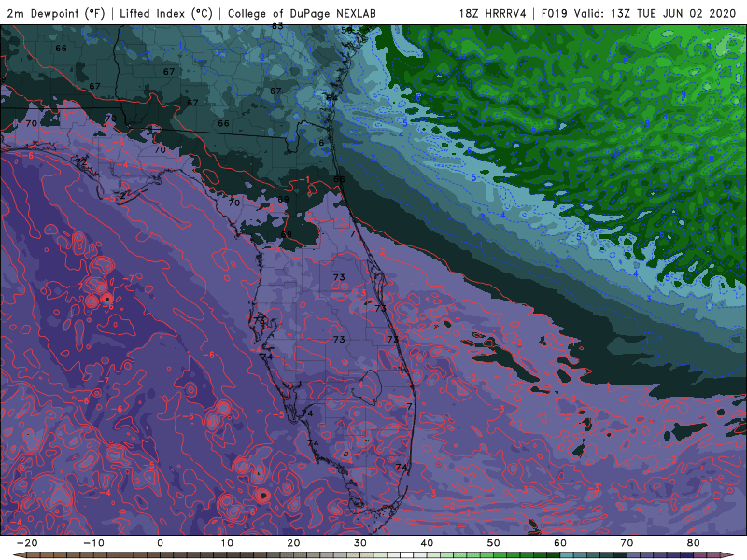Click the 40 label on color scale
This screenshot has height=560, width=747.
pos(427,543)
